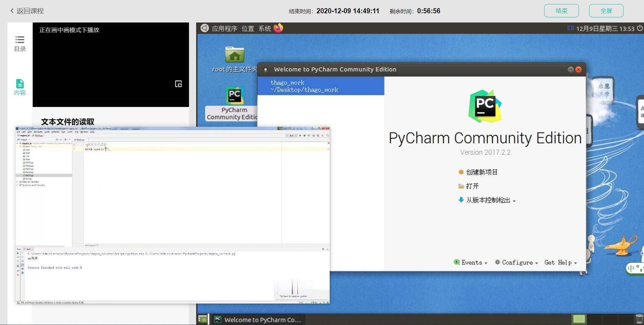Click the 'Process finished with exit code 0' output
This screenshot has height=325, width=644.
coord(55,267)
